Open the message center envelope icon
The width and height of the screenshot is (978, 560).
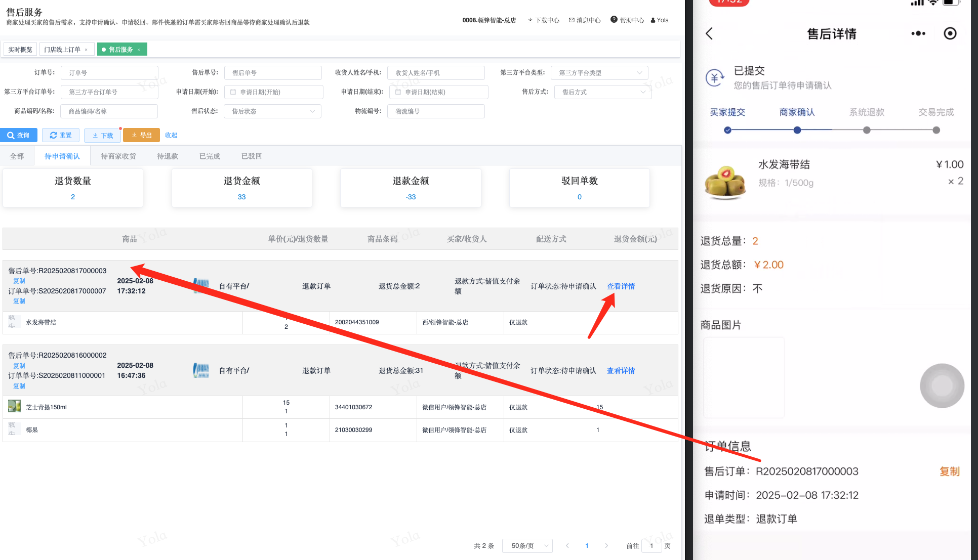tap(572, 20)
